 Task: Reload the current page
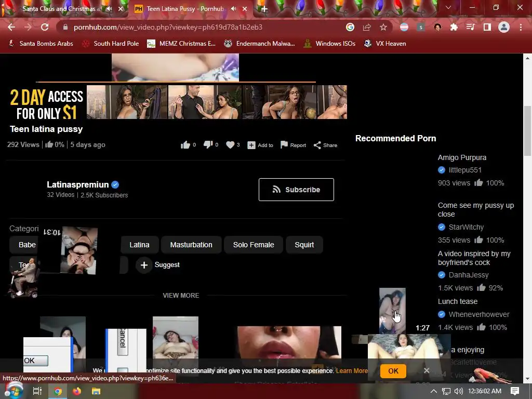point(45,27)
